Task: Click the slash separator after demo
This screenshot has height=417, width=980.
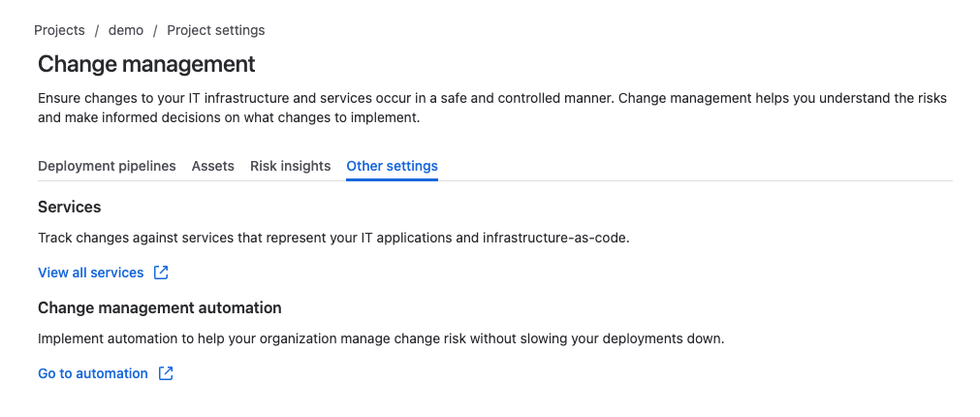Action: point(155,30)
